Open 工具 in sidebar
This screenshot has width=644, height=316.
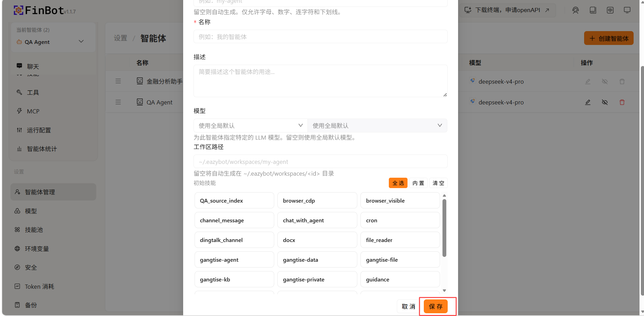point(53,92)
